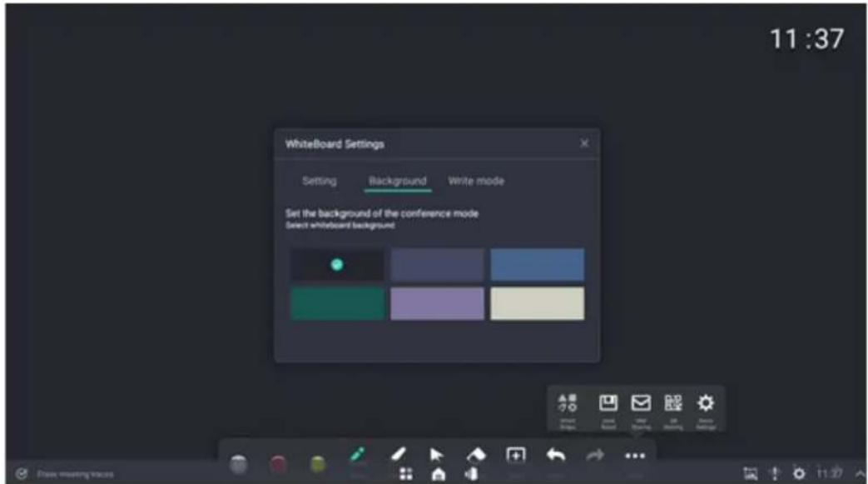868x484 pixels.
Task: Click the meeting traces status item
Action: coord(65,474)
